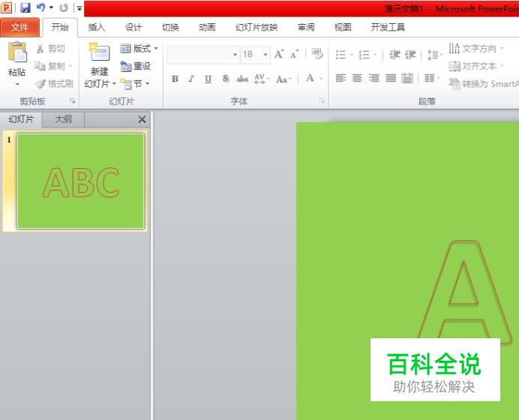Toggle text shadow S button
The image size is (519, 420).
coord(226,79)
